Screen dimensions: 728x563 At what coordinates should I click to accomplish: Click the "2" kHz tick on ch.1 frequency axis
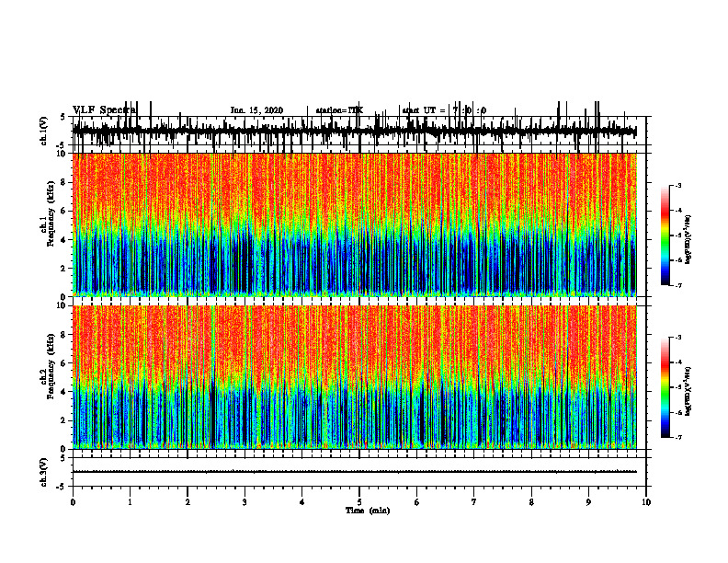64,268
